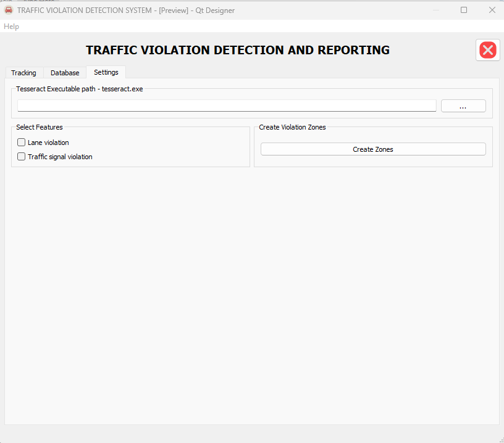Image resolution: width=504 pixels, height=443 pixels.
Task: Click the window resize grip corner
Action: (502, 441)
